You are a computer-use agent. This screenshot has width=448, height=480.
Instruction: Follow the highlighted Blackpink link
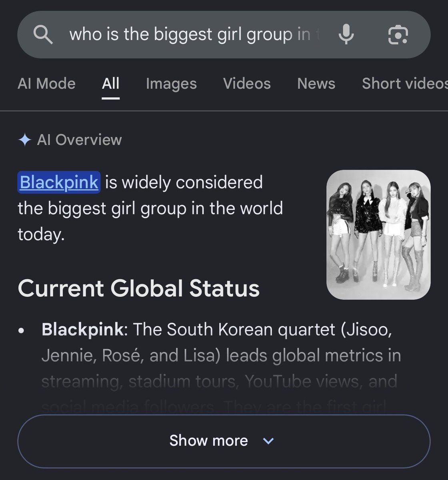(x=59, y=182)
